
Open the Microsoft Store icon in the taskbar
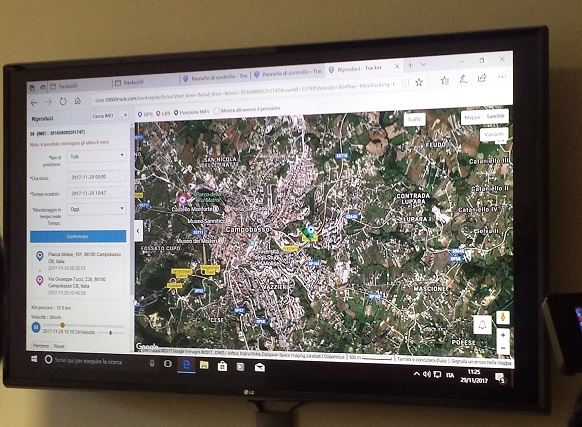click(222, 366)
